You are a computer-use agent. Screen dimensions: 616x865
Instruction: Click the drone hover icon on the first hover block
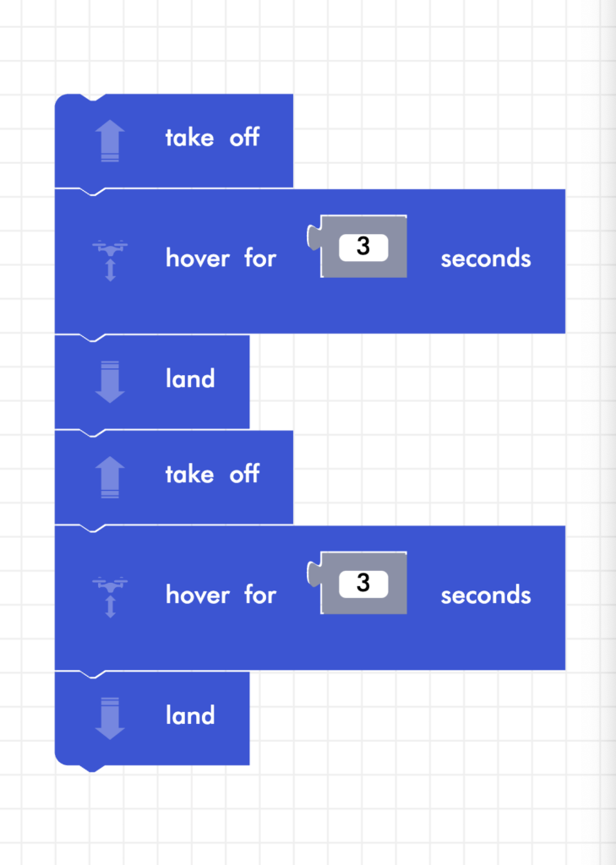[x=111, y=259]
